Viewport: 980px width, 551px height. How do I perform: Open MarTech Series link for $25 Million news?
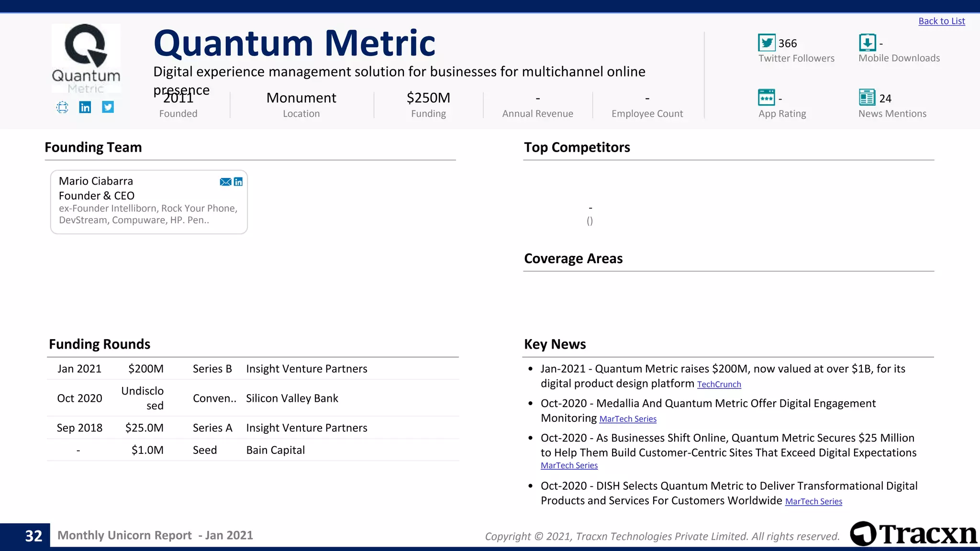click(569, 465)
